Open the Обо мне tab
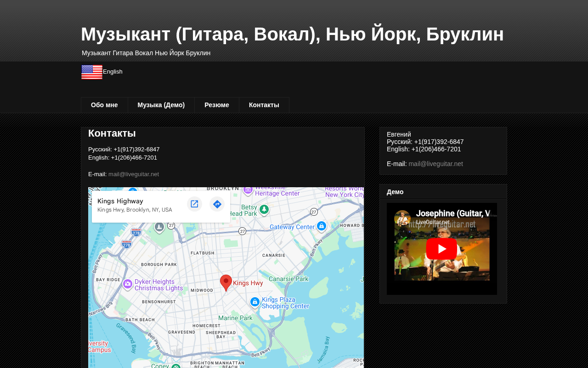 (x=104, y=105)
